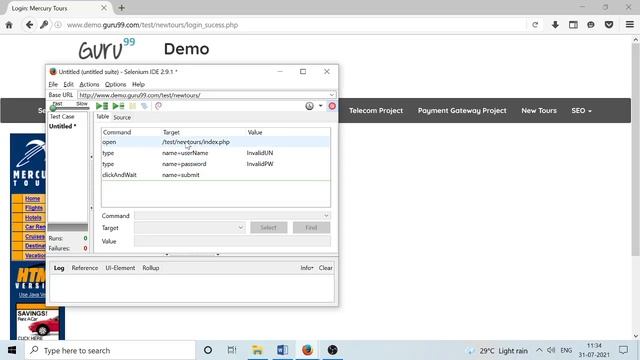Open Word from the taskbar
This screenshot has width=640, height=360.
coord(282,350)
